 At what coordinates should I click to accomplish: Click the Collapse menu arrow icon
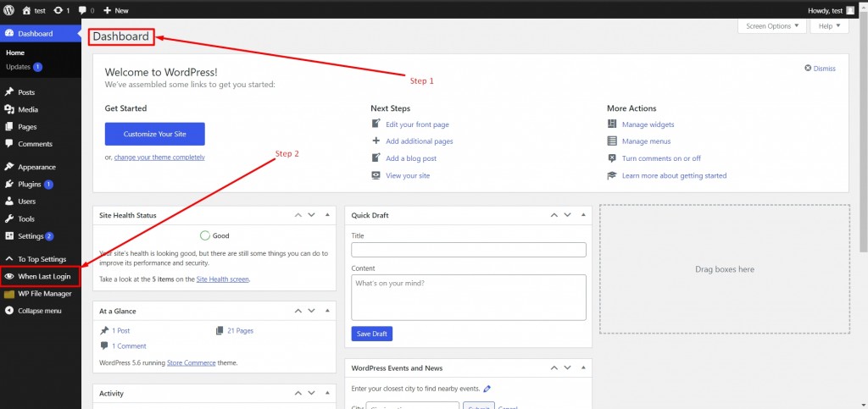pos(8,311)
